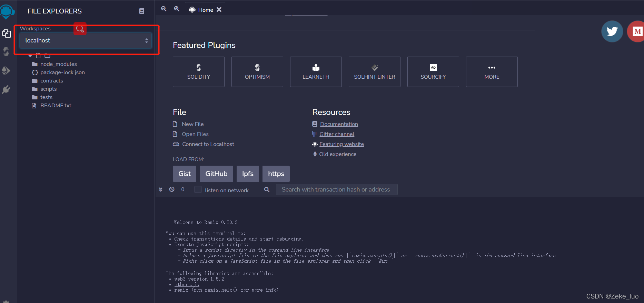The height and width of the screenshot is (303, 644).
Task: Zoom in the editor view
Action: coord(177,9)
